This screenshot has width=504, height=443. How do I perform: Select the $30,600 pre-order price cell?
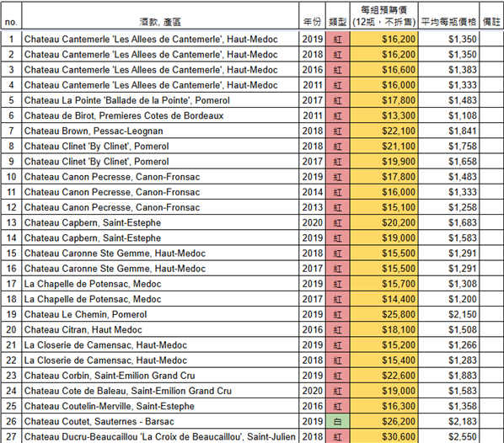click(384, 436)
